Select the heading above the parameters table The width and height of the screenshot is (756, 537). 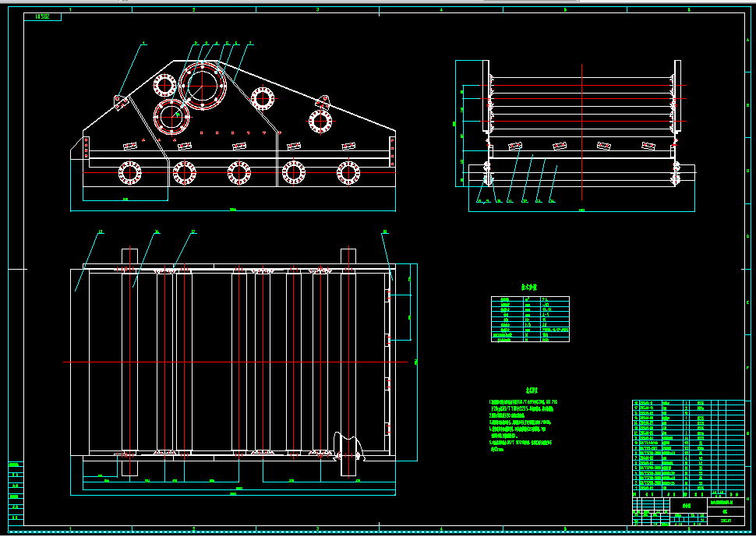pos(529,288)
